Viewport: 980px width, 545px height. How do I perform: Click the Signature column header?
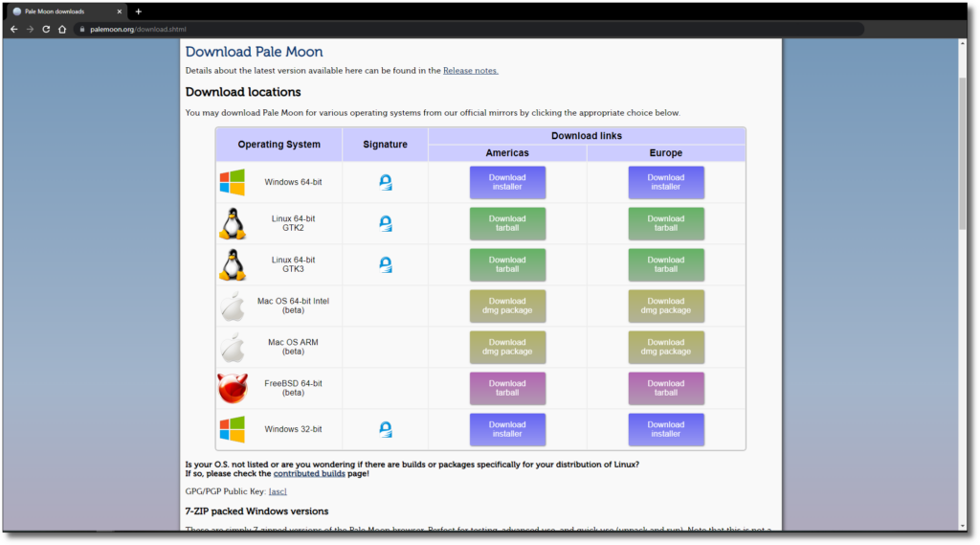(x=385, y=145)
